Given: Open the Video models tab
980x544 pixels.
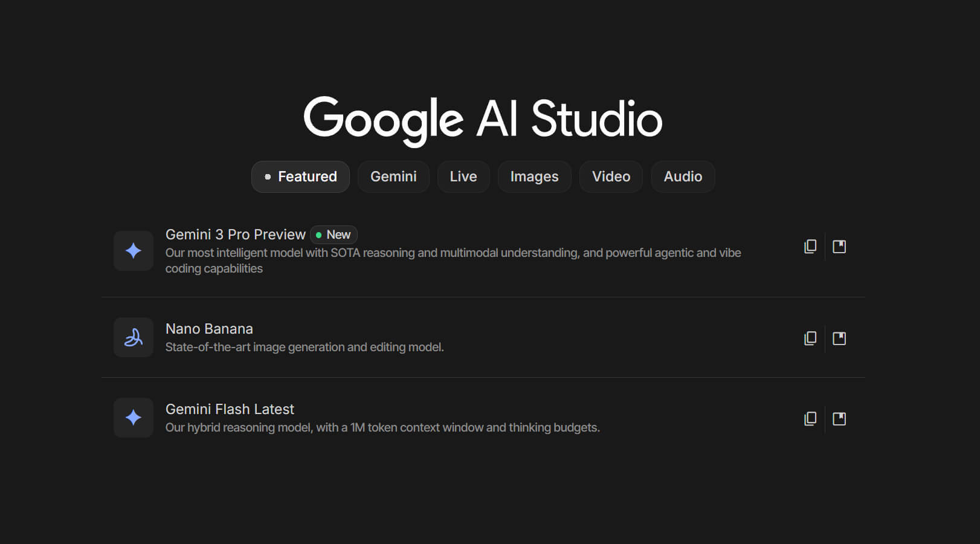Looking at the screenshot, I should (x=611, y=176).
